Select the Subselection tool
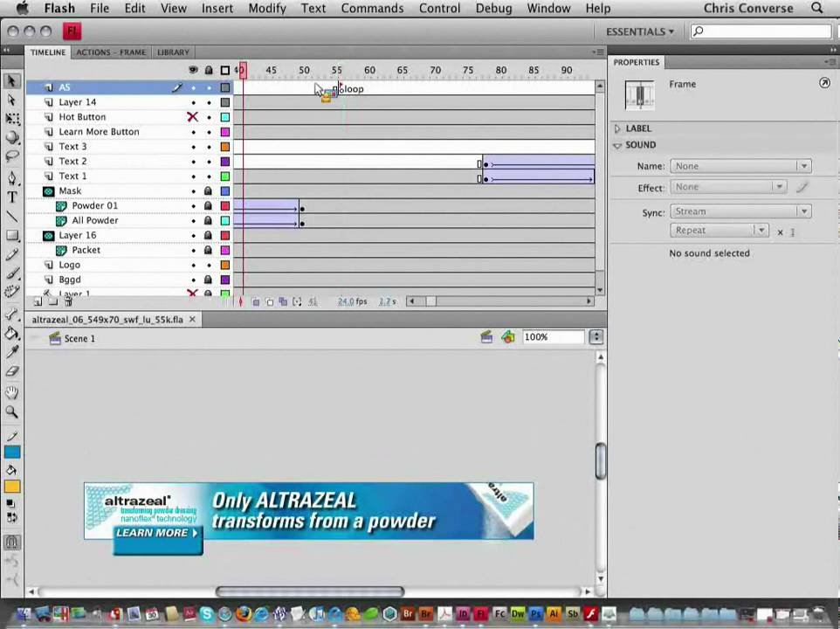Screen dimensions: 840x629 click(x=11, y=100)
